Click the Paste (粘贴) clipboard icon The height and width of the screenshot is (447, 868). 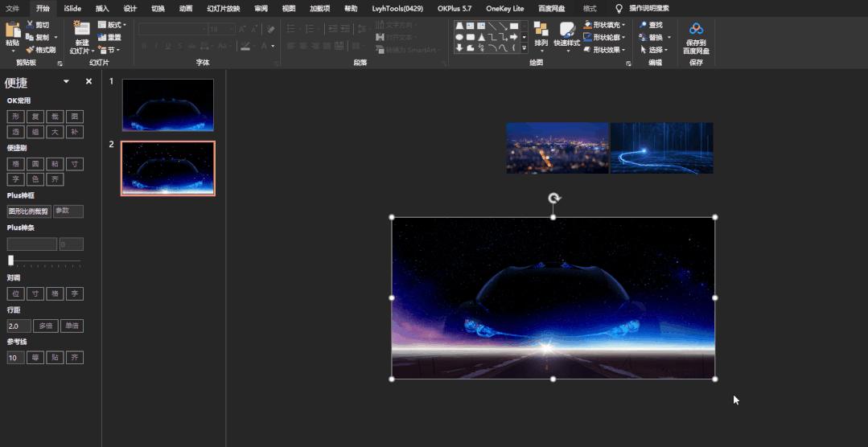pyautogui.click(x=12, y=31)
